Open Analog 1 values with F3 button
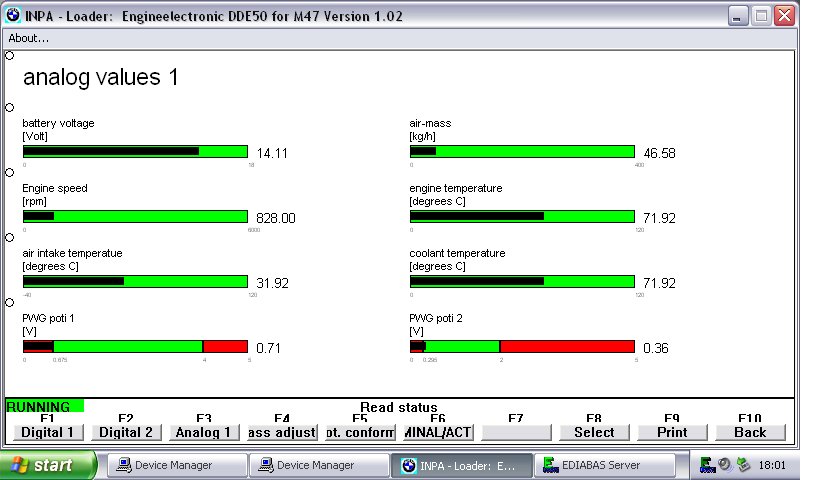819x480 pixels. coord(204,432)
